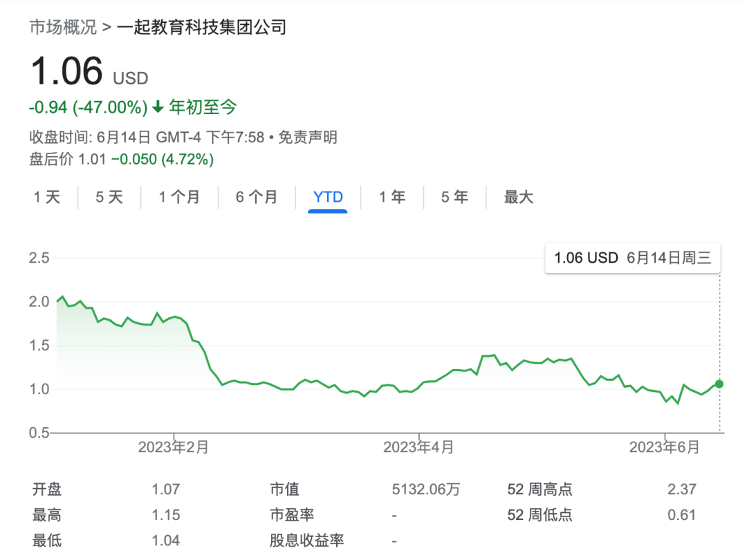
Task: Click the 最高 label
Action: (x=47, y=515)
